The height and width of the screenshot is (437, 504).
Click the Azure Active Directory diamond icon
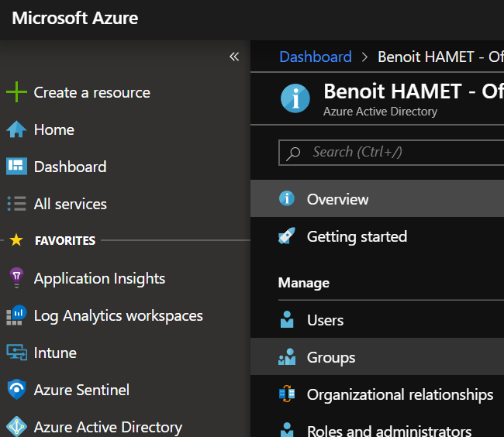click(x=16, y=427)
